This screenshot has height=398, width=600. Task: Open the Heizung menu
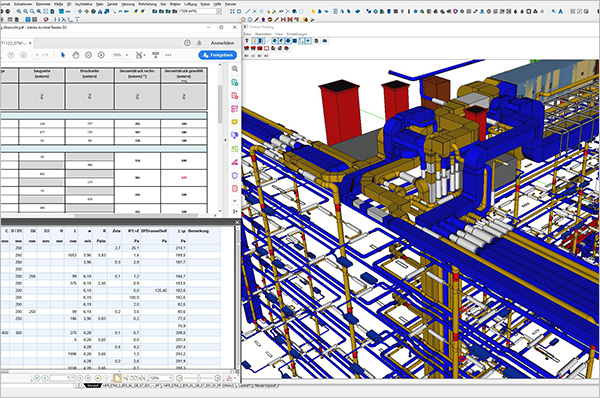tap(128, 4)
